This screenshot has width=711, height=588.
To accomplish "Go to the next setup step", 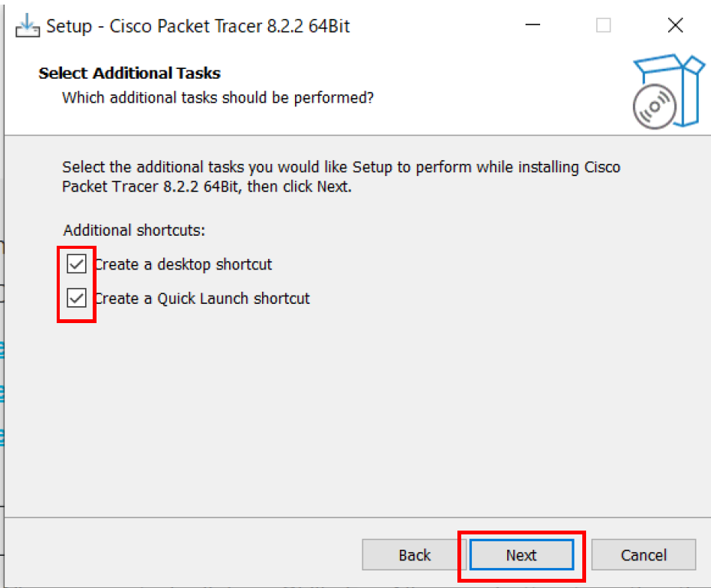I will click(521, 555).
